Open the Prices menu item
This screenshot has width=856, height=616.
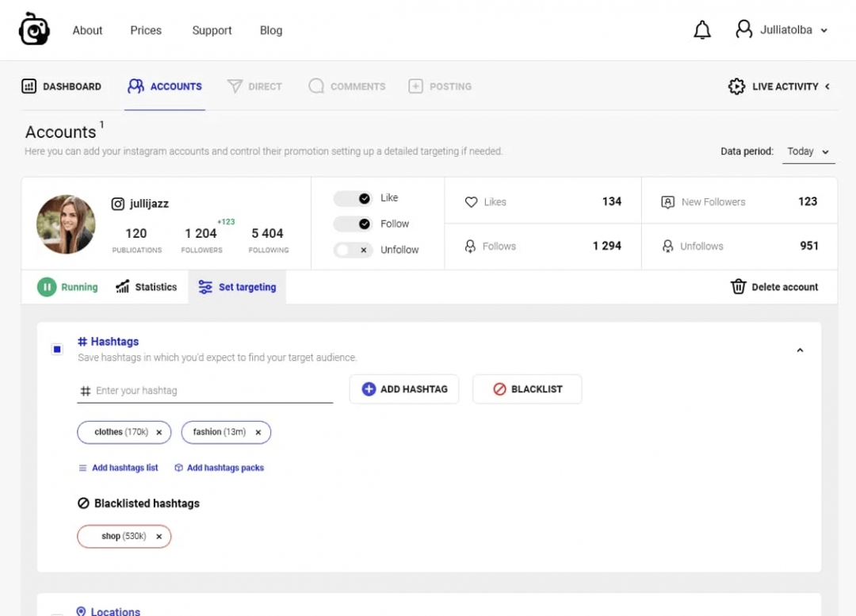(146, 30)
